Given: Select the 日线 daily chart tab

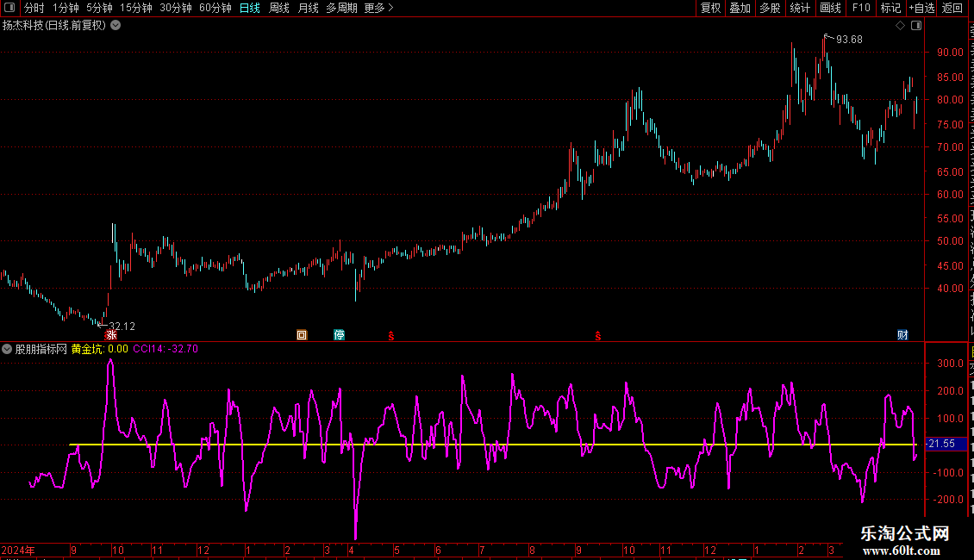Looking at the screenshot, I should [x=250, y=8].
